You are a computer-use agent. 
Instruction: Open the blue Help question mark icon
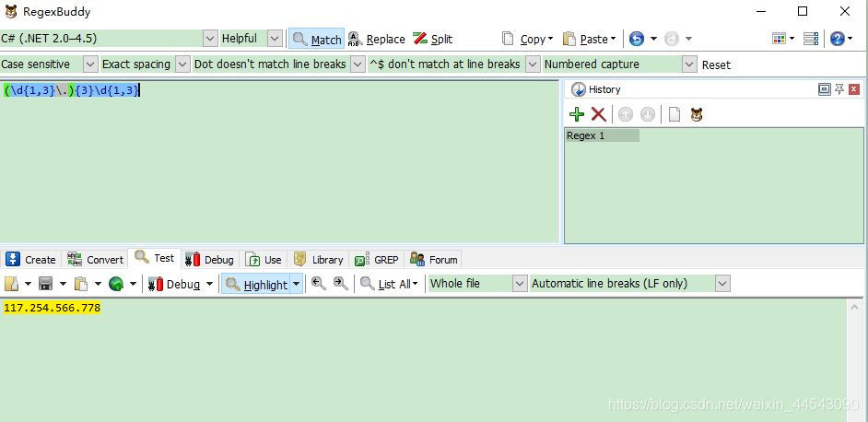[837, 38]
